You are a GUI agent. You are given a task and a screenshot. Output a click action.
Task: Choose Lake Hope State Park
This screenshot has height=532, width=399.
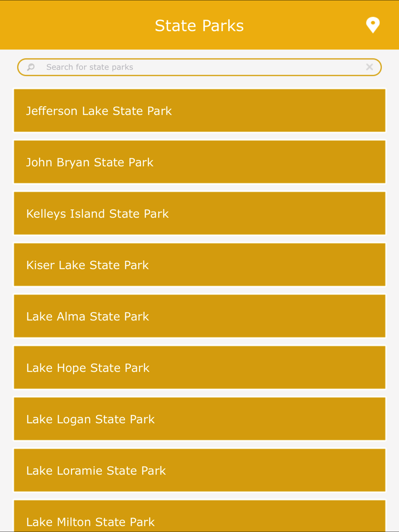[x=199, y=368]
